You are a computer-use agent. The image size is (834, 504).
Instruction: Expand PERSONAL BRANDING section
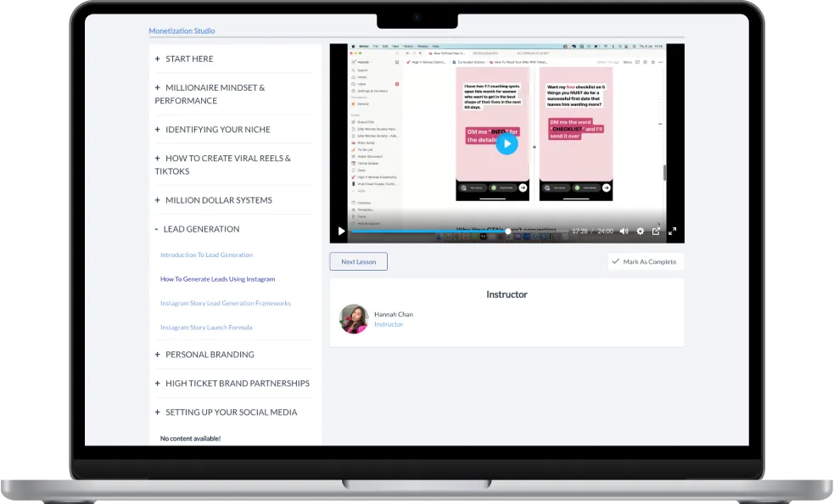coord(204,355)
